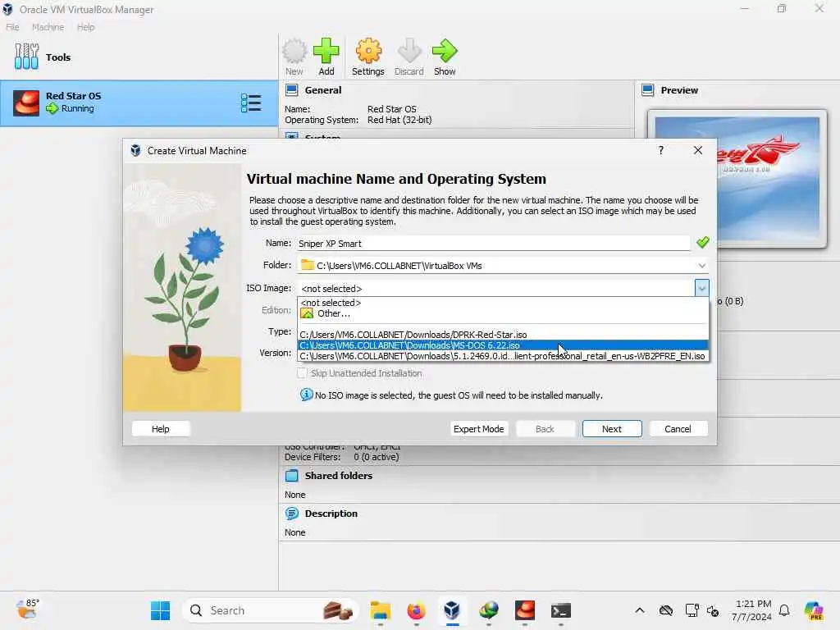Click the Show green arrow icon
Image resolution: width=840 pixels, height=630 pixels.
[445, 57]
